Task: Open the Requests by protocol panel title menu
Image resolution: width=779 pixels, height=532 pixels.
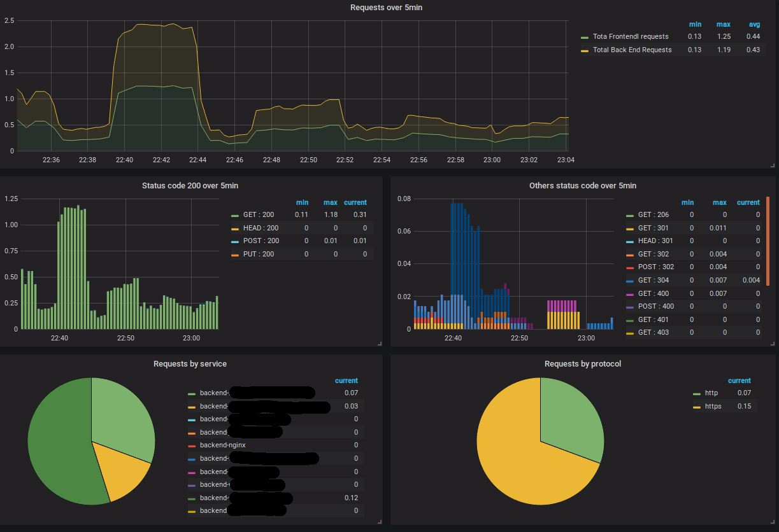Action: pos(583,364)
